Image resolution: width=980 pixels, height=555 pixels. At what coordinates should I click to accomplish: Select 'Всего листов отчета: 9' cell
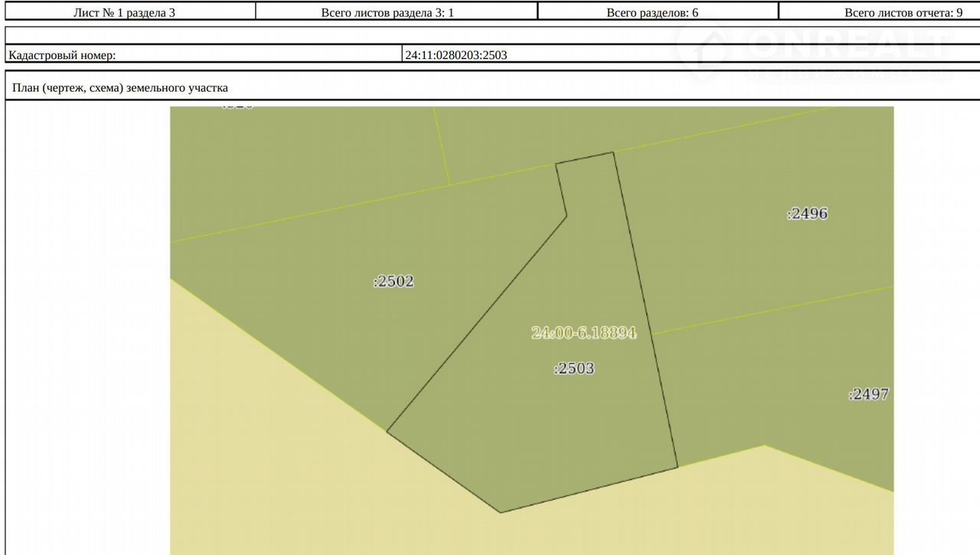coord(903,12)
